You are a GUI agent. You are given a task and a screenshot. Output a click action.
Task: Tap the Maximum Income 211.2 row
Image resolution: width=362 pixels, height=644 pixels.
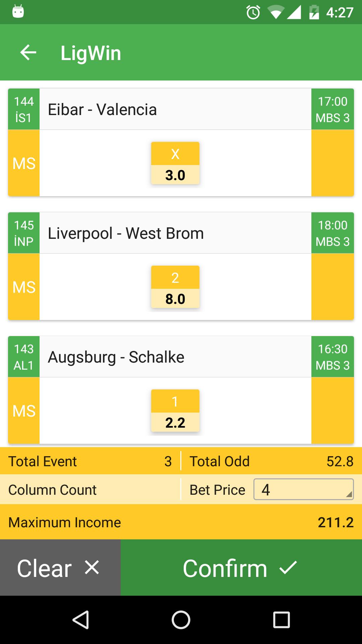[181, 522]
